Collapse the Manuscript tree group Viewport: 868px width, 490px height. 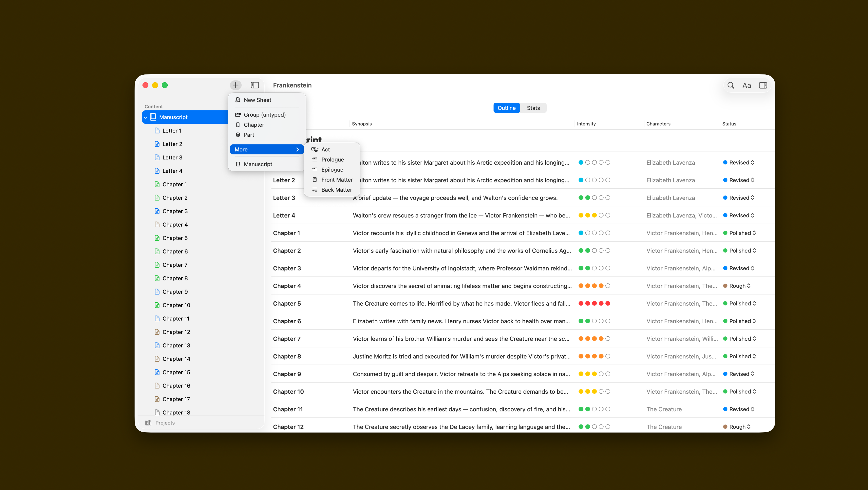tap(146, 117)
